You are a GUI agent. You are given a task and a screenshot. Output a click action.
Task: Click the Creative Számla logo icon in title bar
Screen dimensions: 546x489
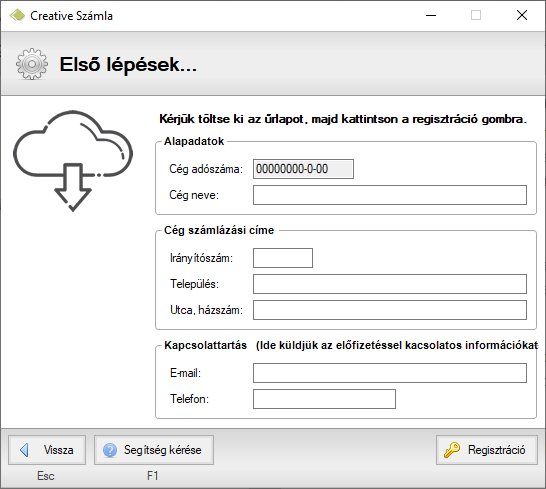pyautogui.click(x=17, y=15)
